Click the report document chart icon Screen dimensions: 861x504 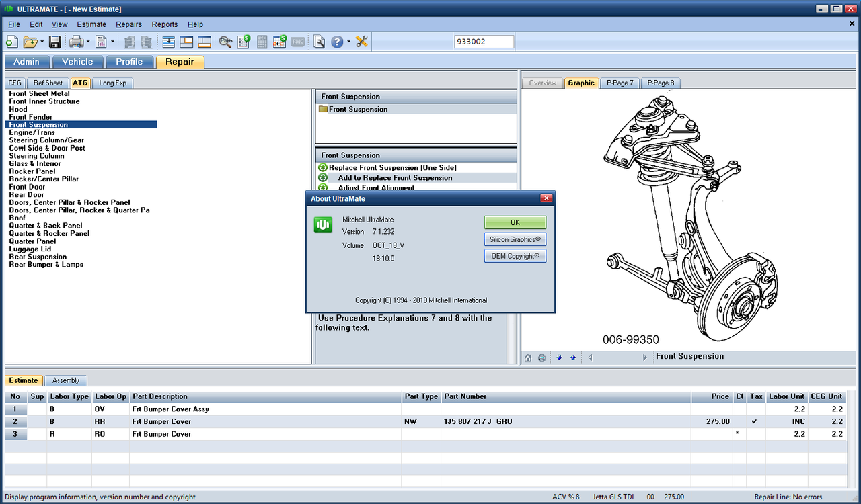(101, 42)
